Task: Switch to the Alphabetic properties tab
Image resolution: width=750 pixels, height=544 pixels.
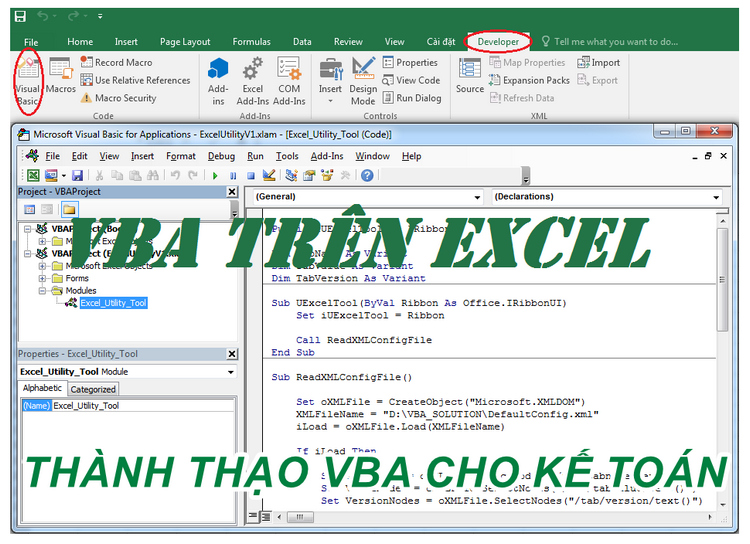Action: (42, 388)
